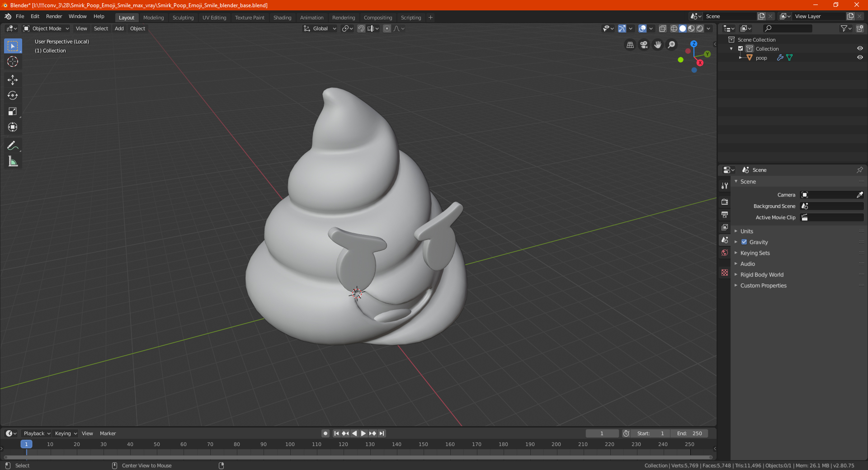
Task: Switch to camera view icon
Action: point(644,45)
